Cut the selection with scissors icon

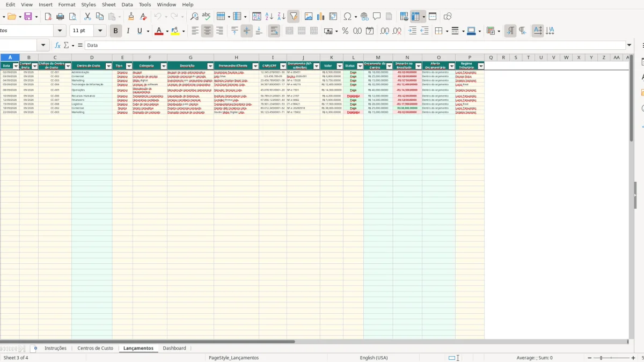pyautogui.click(x=87, y=17)
